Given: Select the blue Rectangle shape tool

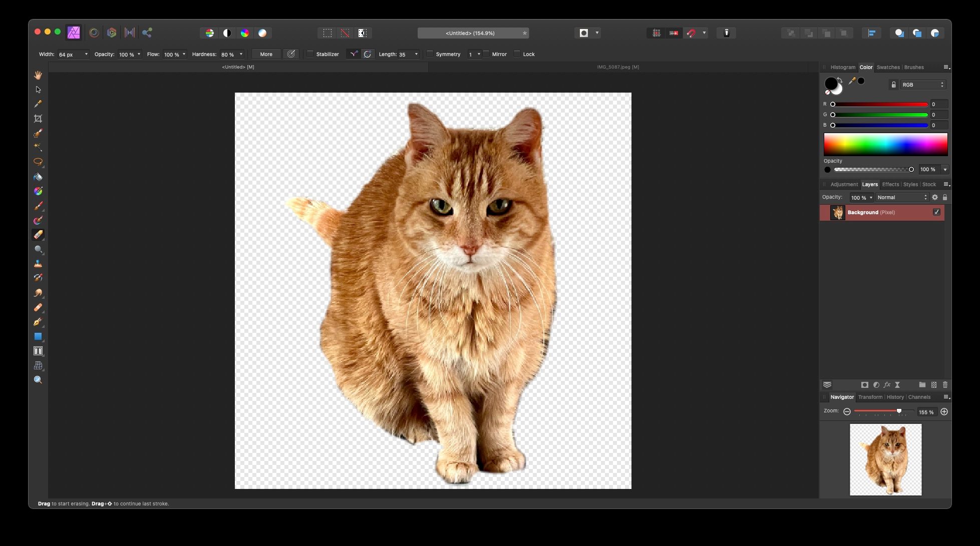Looking at the screenshot, I should click(38, 336).
